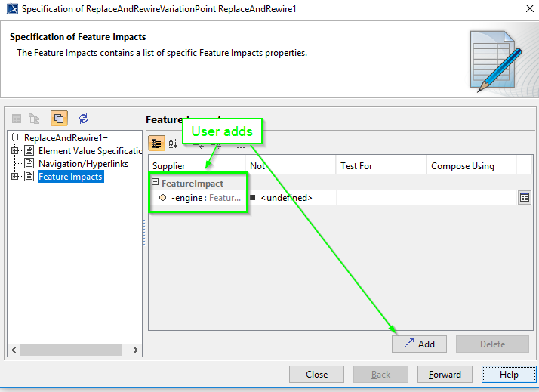Select the Element Value Specification tree item

tap(90, 150)
